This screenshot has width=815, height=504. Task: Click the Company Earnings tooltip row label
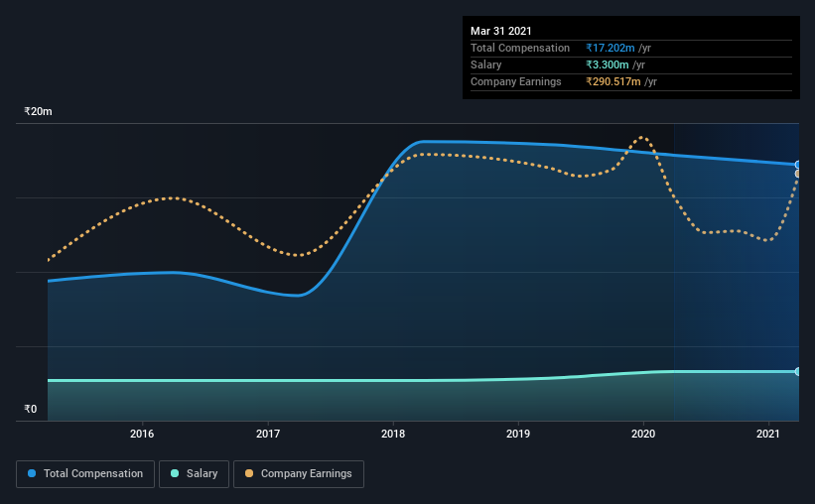point(516,81)
